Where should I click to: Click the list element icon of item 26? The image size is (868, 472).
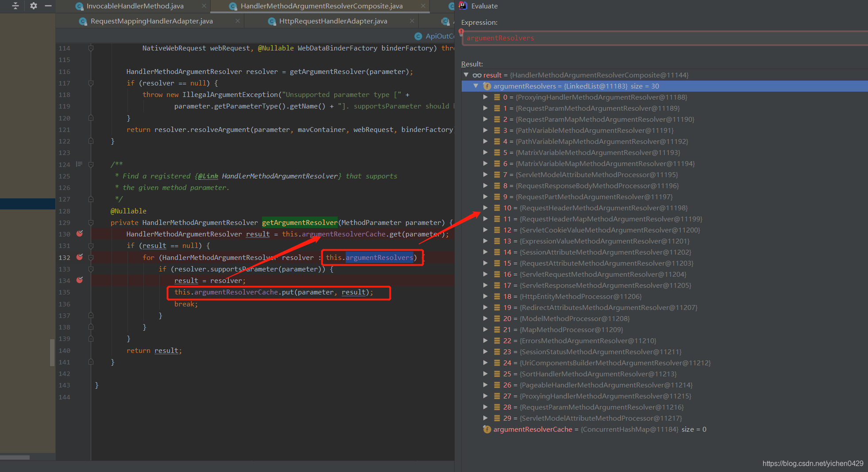(497, 385)
